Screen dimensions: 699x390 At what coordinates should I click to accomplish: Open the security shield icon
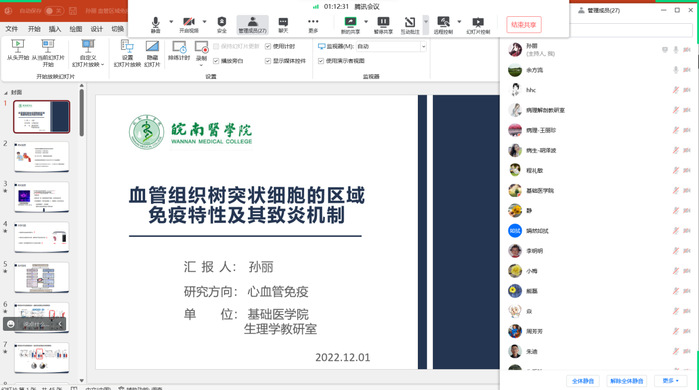(x=222, y=21)
